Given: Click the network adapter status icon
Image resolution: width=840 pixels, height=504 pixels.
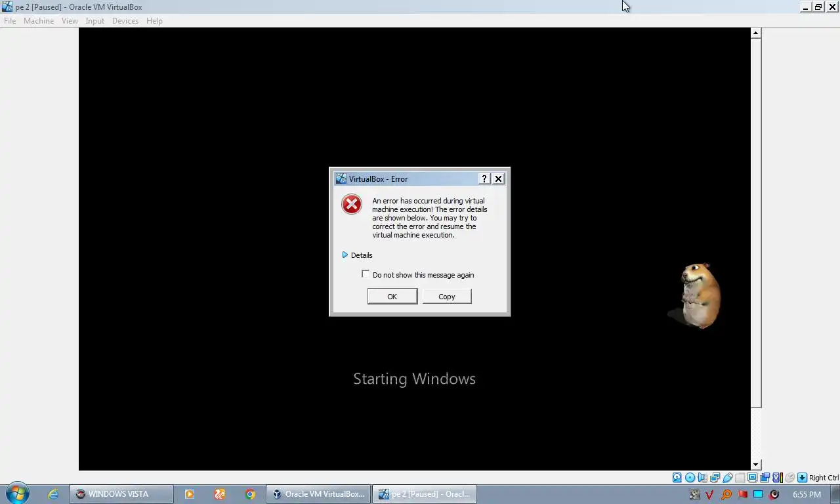Looking at the screenshot, I should 715,478.
